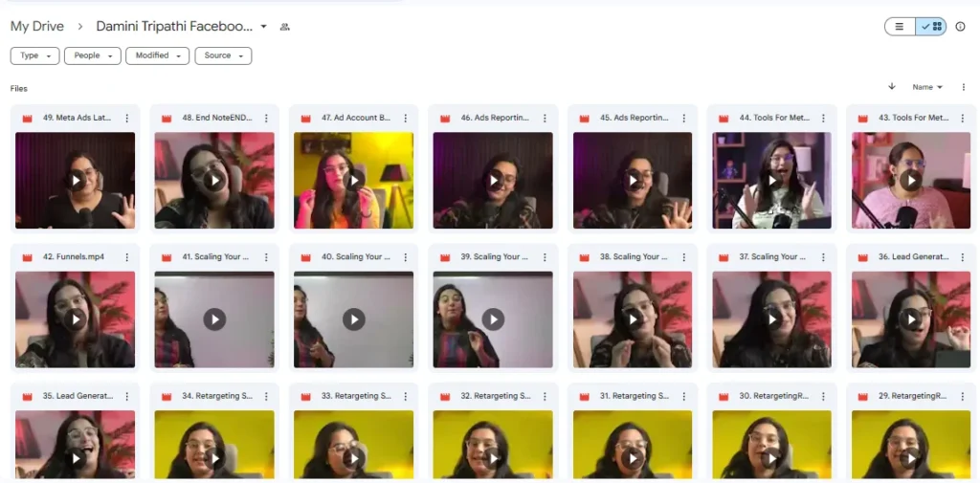Viewport: 980px width, 483px height.
Task: Open more options for 29. Retargeting file
Action: click(963, 397)
